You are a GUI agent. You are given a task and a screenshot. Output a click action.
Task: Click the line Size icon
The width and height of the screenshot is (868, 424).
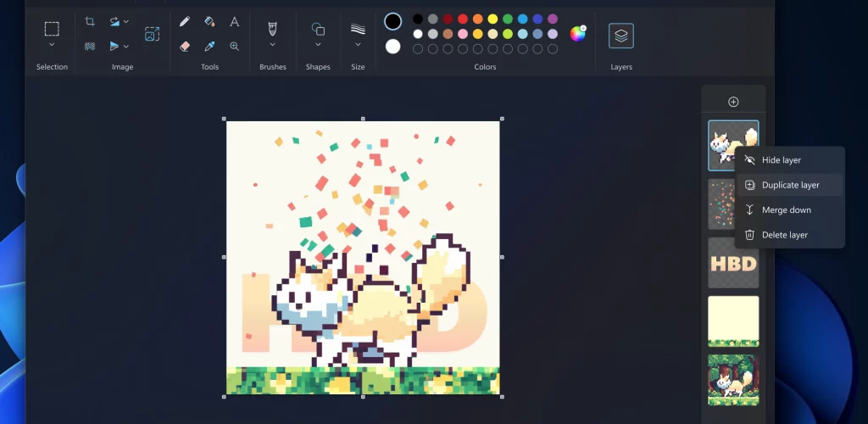[359, 29]
